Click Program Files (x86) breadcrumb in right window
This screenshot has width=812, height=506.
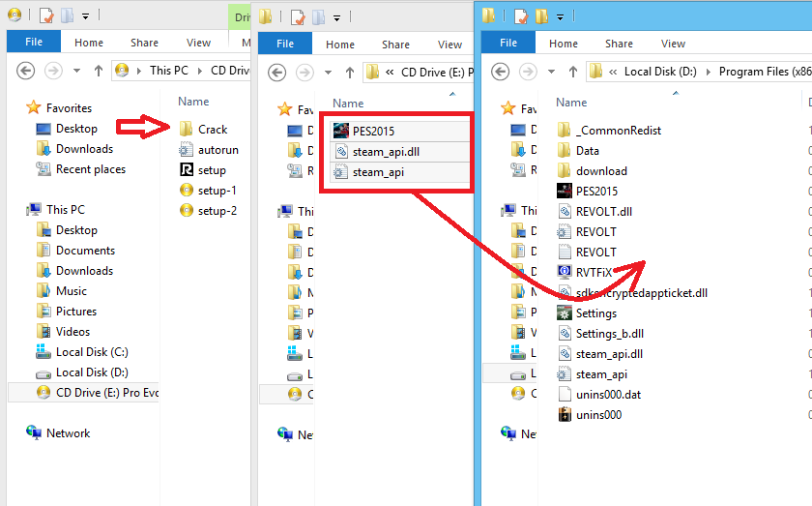[x=765, y=72]
